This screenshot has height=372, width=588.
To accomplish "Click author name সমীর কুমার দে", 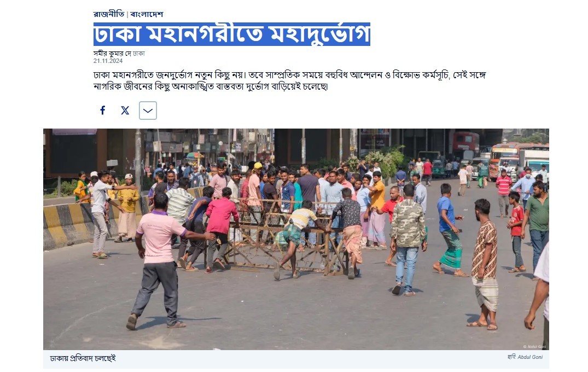I will [x=113, y=54].
